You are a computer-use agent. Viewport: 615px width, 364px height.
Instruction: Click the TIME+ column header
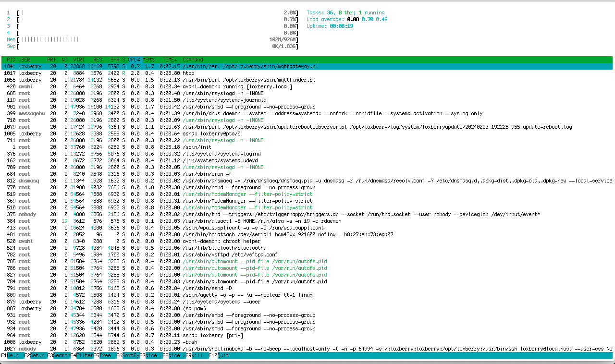[x=170, y=60]
